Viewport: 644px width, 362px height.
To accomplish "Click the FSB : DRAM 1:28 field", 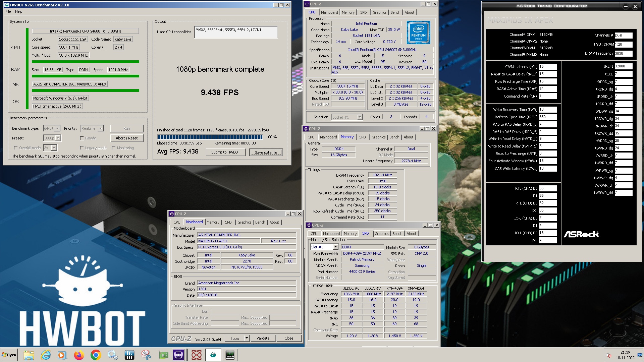I will [x=623, y=44].
